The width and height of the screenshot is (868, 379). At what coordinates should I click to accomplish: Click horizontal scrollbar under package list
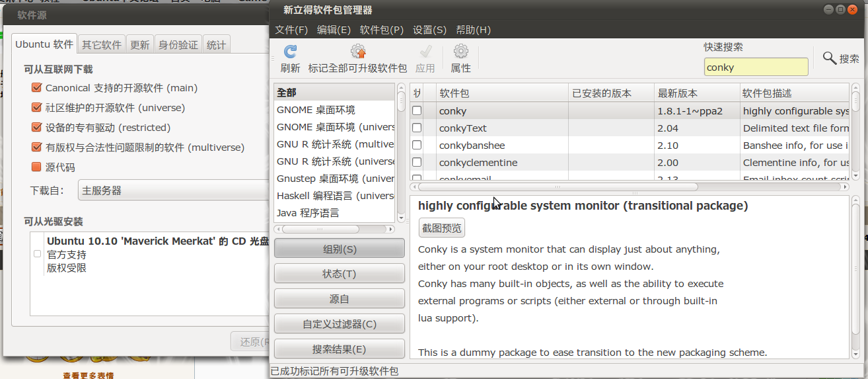630,187
